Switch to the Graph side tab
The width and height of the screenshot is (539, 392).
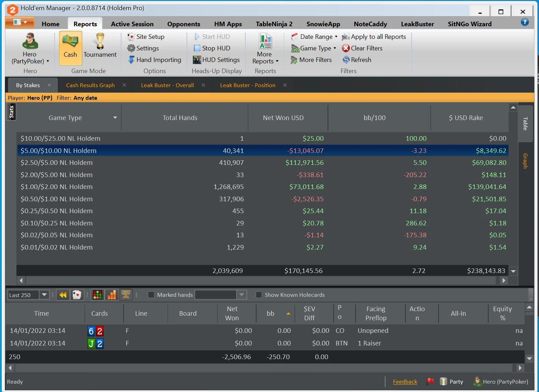tap(525, 161)
